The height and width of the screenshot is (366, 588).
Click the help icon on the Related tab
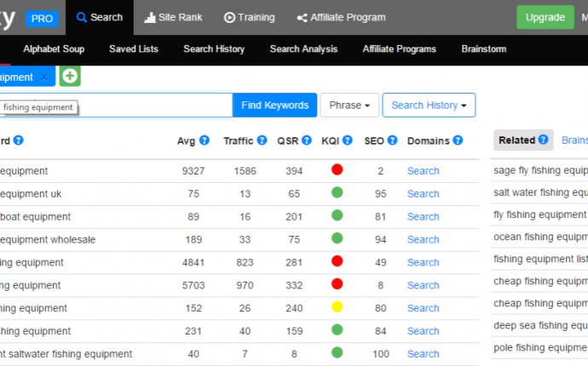coord(543,140)
